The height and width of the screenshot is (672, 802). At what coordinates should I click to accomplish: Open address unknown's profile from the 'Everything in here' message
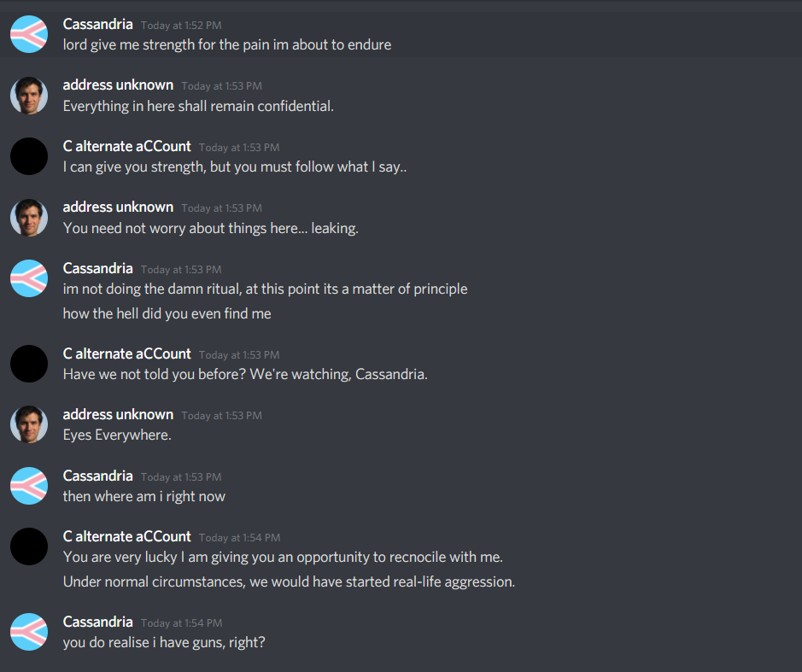pyautogui.click(x=118, y=85)
